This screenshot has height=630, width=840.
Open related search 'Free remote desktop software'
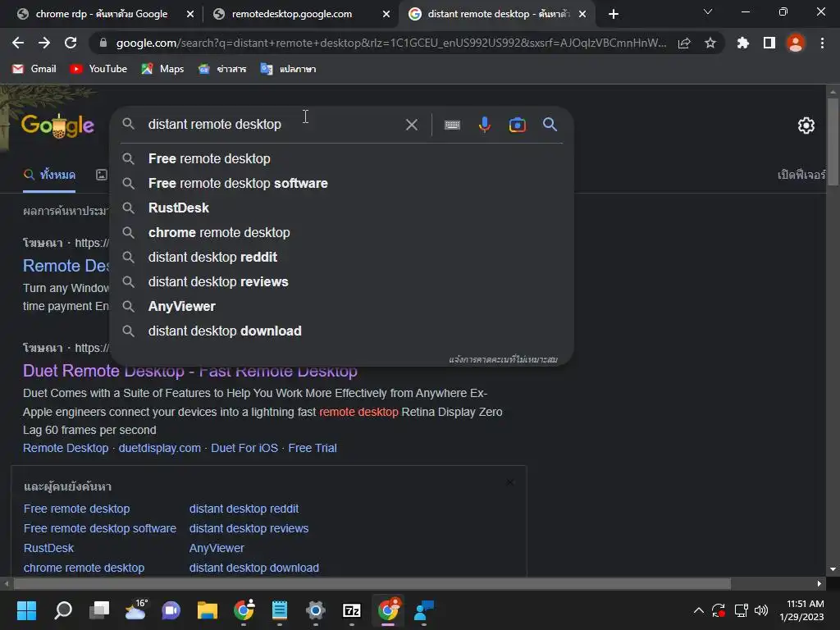coord(99,528)
